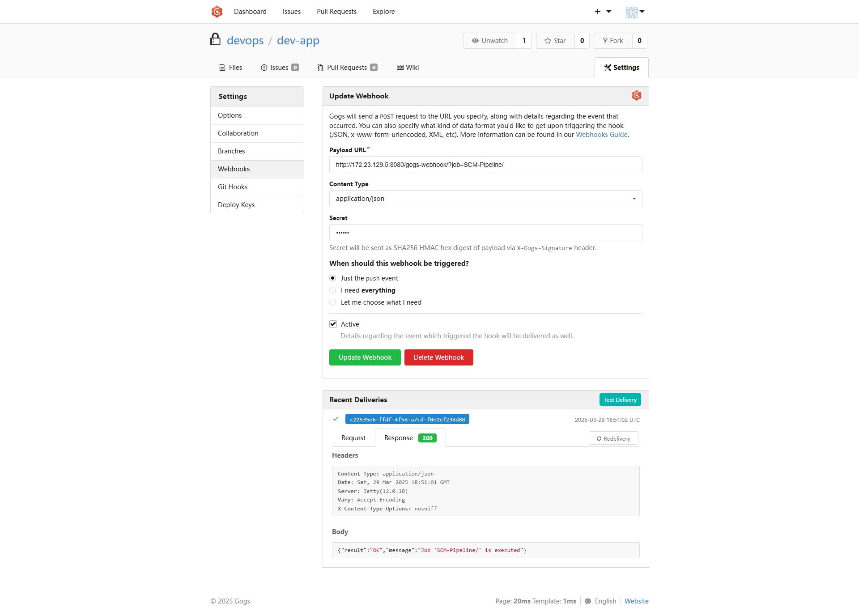The image size is (859, 616).
Task: Expand the Content Type dropdown
Action: (485, 199)
